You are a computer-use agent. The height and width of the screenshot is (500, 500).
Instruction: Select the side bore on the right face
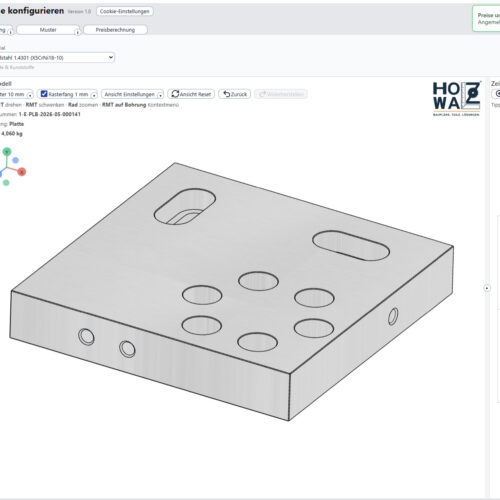point(393,316)
